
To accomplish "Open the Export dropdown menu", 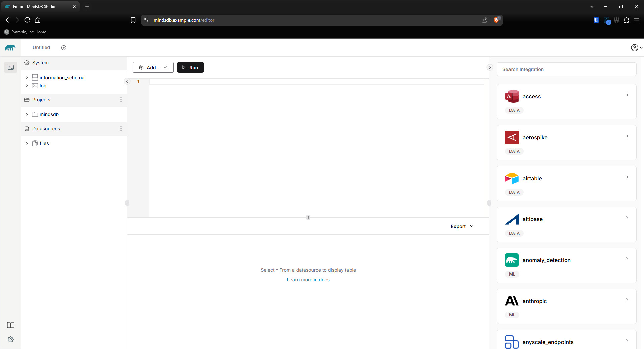I will tap(462, 226).
